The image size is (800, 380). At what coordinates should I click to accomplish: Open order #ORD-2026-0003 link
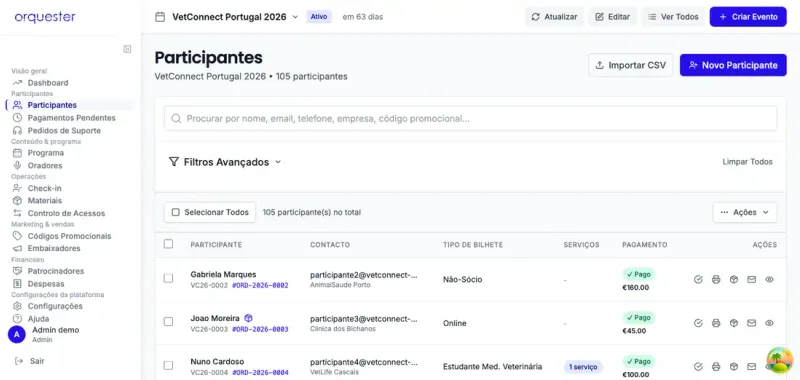tap(260, 330)
